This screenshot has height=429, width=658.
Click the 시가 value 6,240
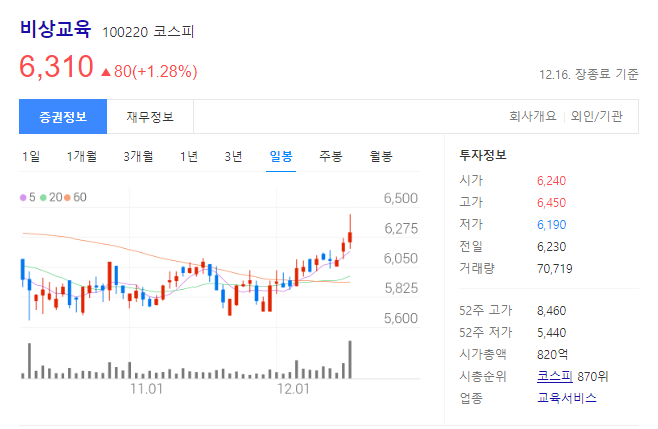(551, 181)
